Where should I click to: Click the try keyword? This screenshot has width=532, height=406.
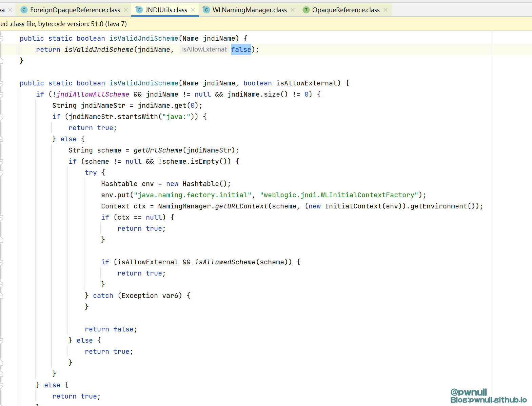click(91, 172)
